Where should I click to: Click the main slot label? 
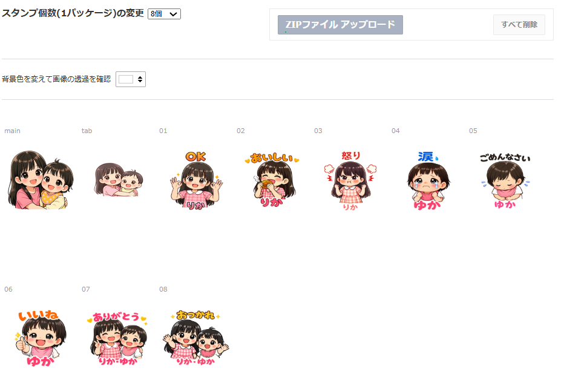click(12, 131)
